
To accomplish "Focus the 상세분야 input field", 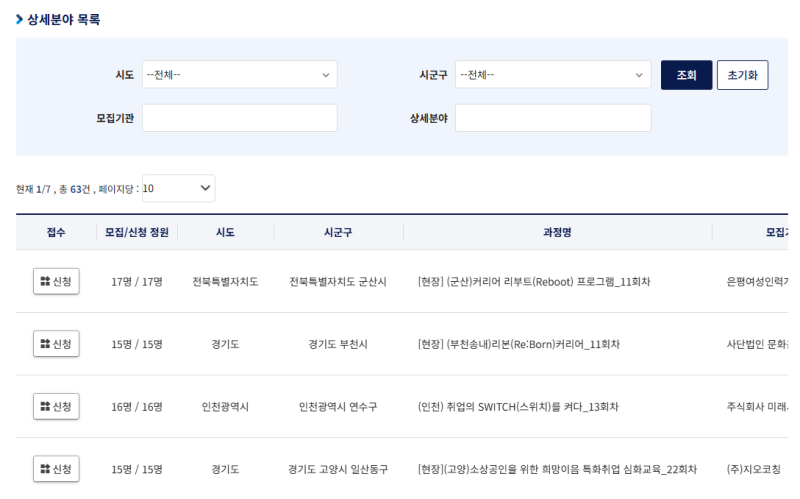I will tap(553, 118).
